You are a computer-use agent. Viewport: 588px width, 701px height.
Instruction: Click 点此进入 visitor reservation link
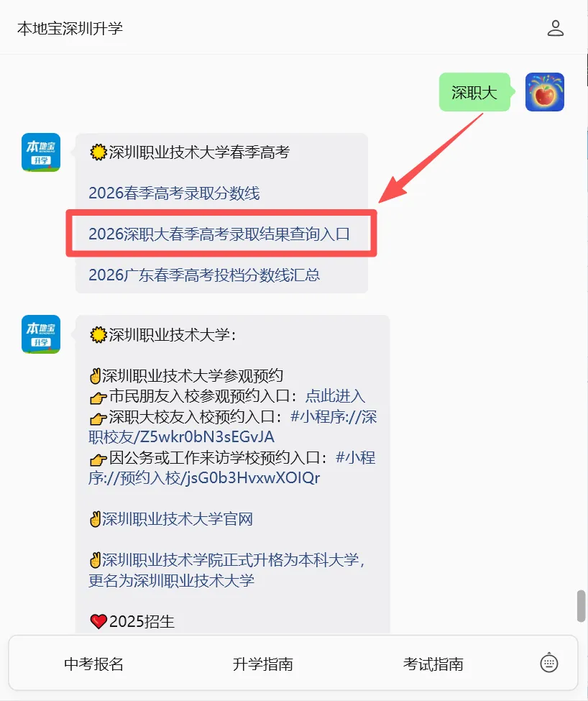335,396
